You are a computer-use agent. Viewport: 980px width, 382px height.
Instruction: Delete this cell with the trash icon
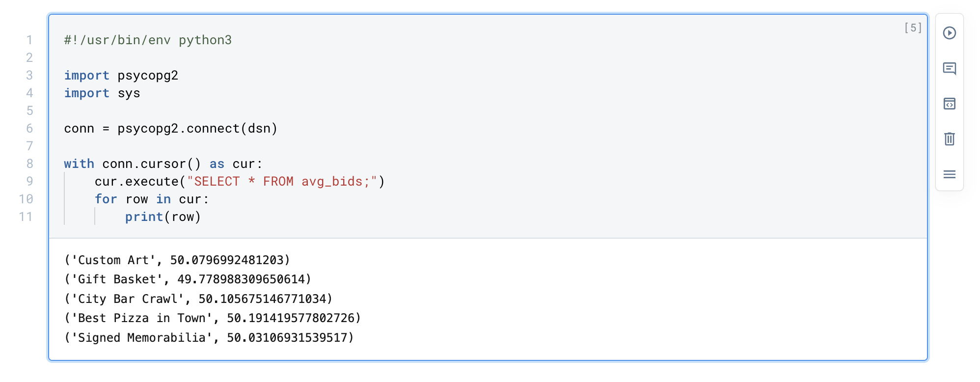point(949,139)
